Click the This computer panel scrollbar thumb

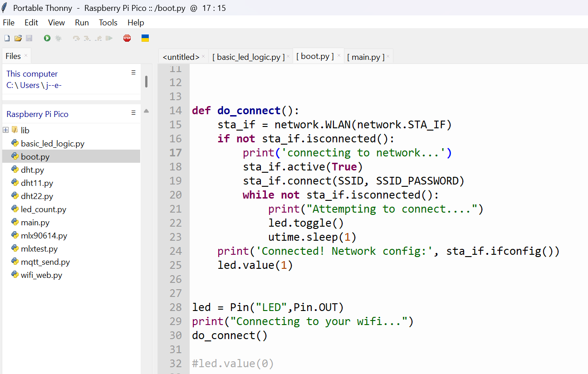[146, 82]
